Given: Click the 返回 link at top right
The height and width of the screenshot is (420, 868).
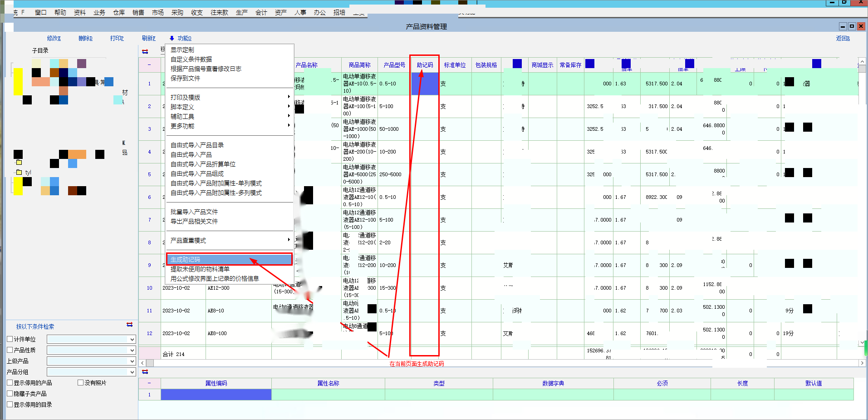Looking at the screenshot, I should (x=843, y=39).
